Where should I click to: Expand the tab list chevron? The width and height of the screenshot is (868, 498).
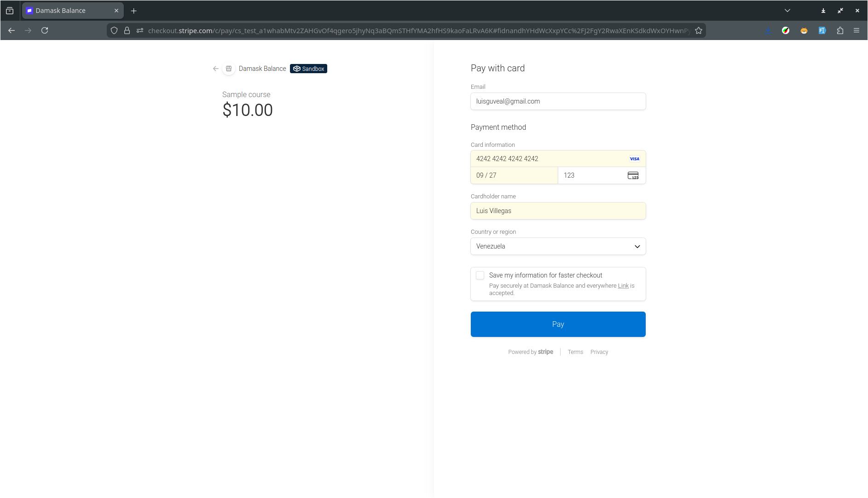pos(787,10)
